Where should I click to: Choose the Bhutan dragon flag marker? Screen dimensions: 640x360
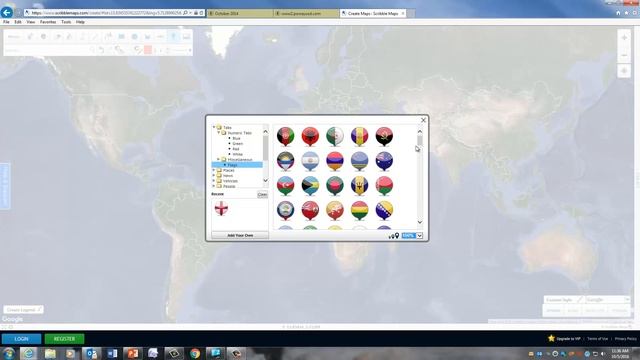coord(335,210)
